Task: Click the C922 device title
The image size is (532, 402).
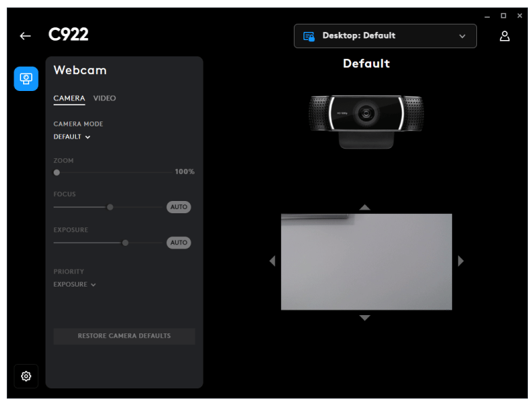Action: [68, 34]
